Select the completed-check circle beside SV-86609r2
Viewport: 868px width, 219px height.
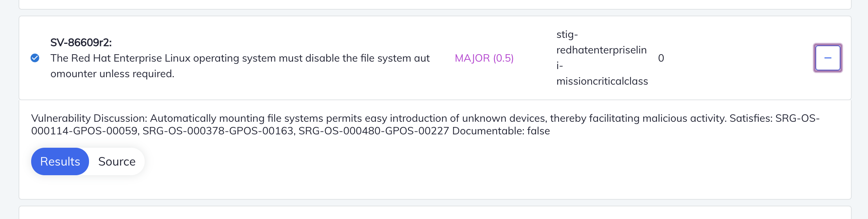pyautogui.click(x=34, y=58)
